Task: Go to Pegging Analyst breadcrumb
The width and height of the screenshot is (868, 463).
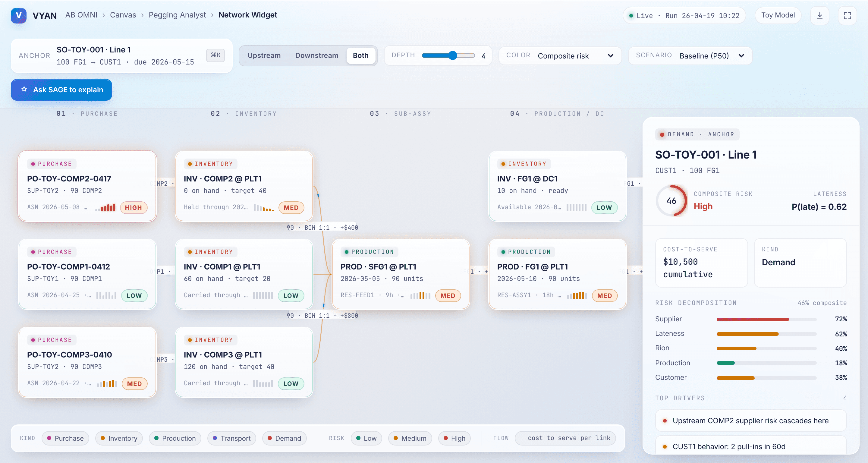Action: click(177, 15)
